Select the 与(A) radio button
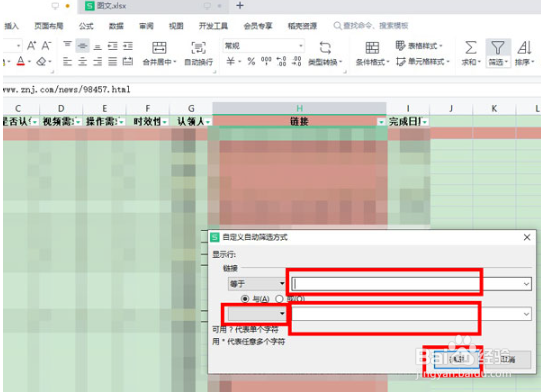This screenshot has height=392, width=541. pyautogui.click(x=245, y=298)
